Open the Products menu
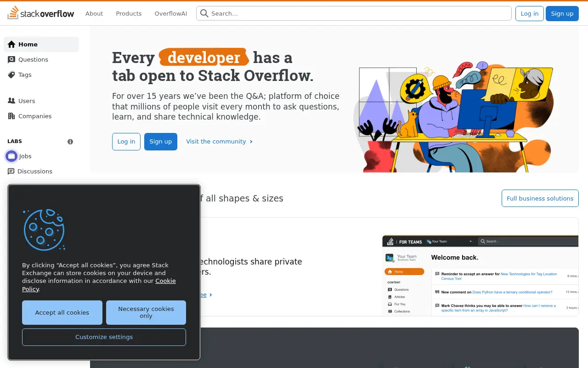The height and width of the screenshot is (368, 588). coord(129,13)
